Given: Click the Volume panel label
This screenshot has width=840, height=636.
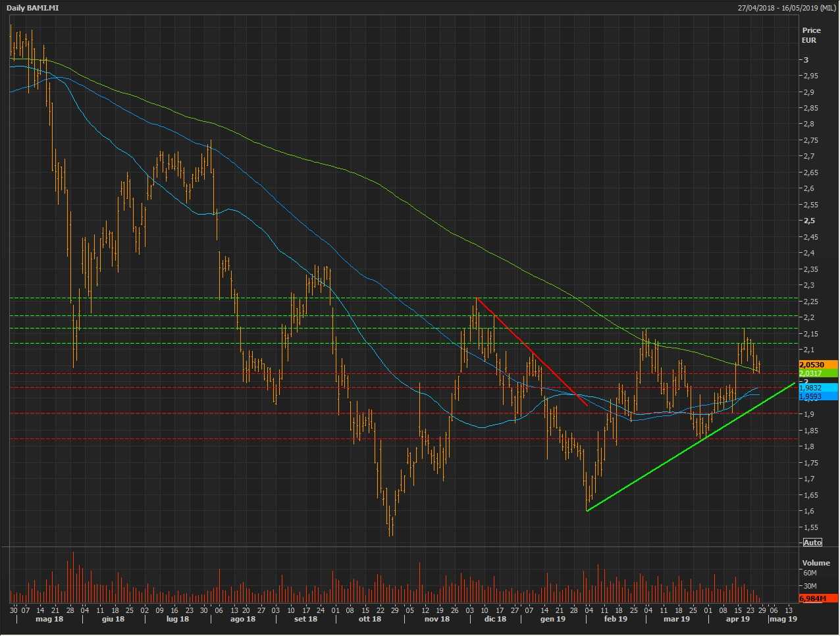Looking at the screenshot, I should tap(816, 563).
